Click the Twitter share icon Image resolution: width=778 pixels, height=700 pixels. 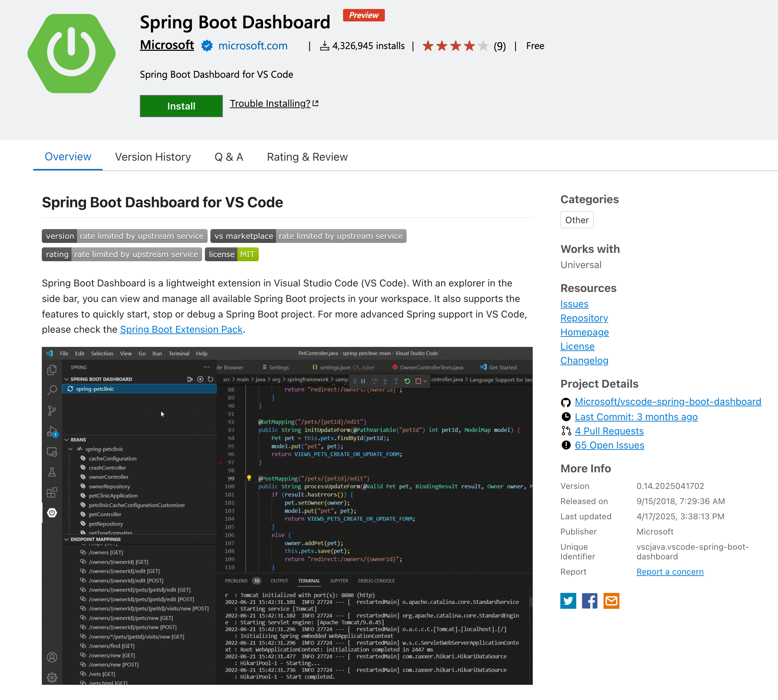568,601
